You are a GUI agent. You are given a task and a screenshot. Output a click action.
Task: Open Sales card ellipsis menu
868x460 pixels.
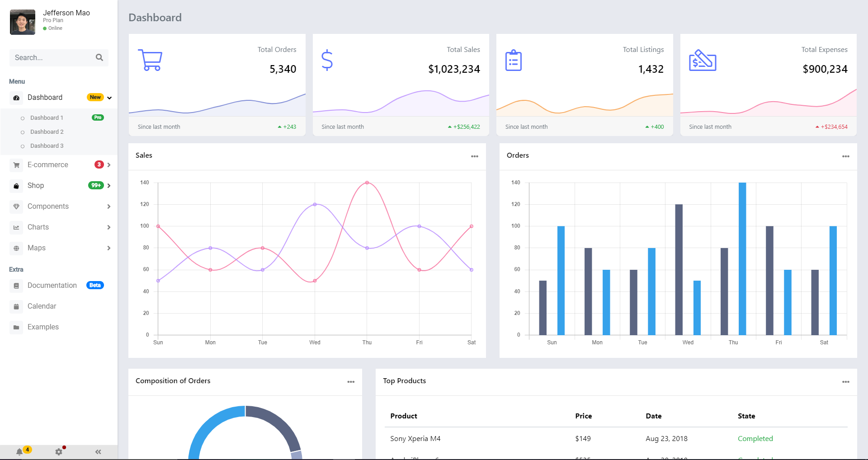point(475,156)
